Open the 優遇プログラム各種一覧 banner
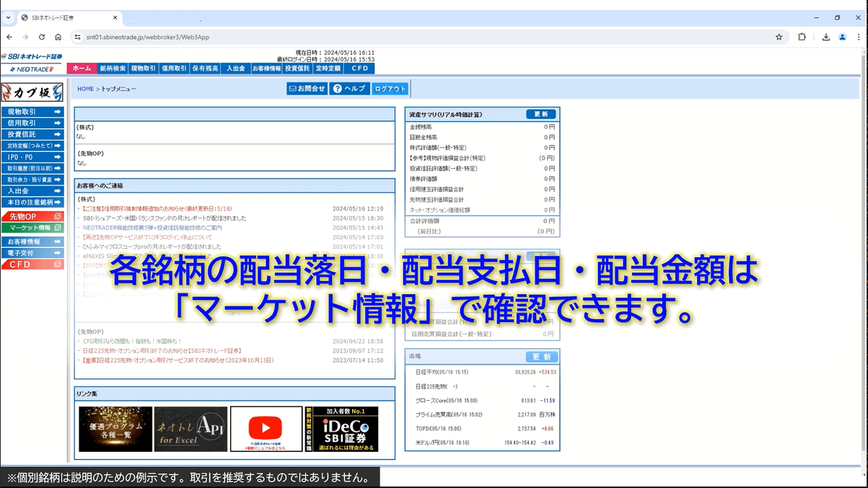 (115, 430)
